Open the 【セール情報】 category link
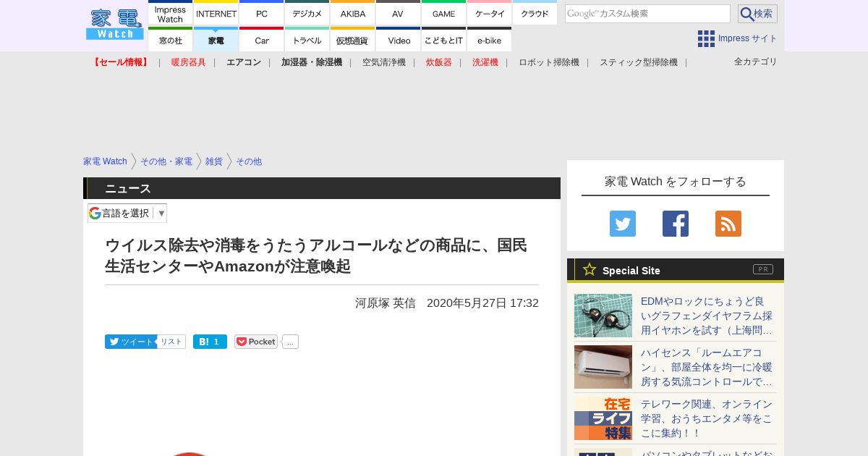Screen dimensions: 868x456 tap(121, 62)
